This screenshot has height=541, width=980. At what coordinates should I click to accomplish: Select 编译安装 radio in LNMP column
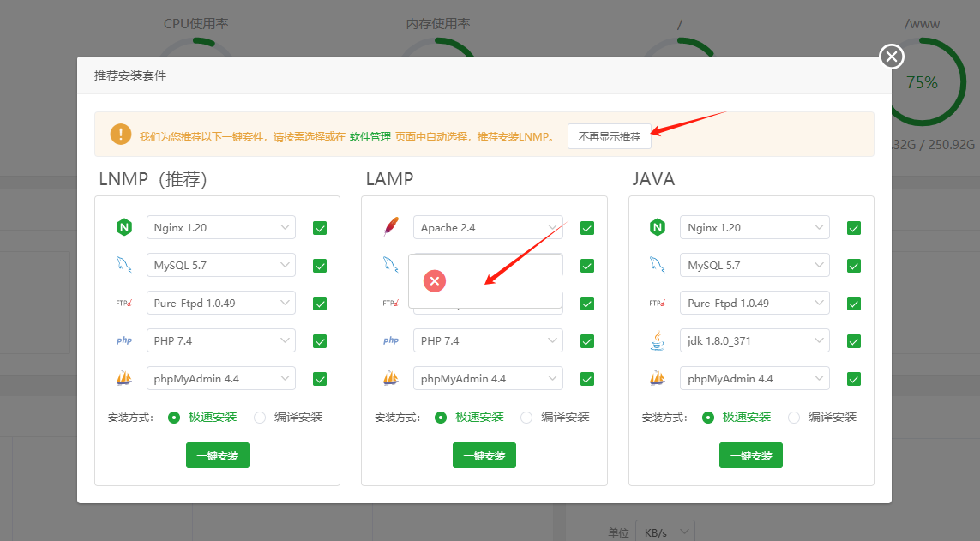[260, 418]
